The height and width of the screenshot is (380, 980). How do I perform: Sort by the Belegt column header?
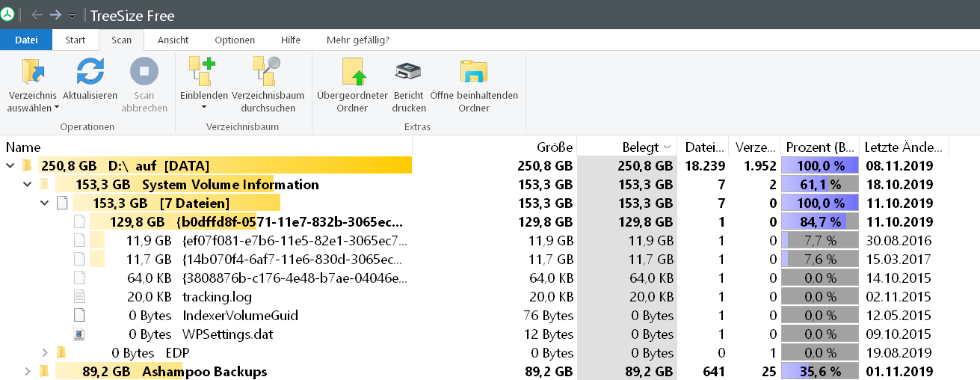(x=640, y=147)
